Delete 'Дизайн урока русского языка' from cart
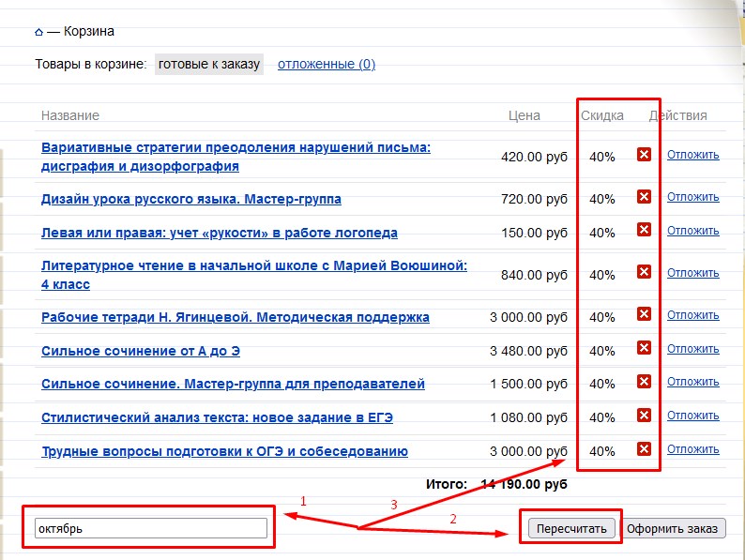This screenshot has width=745, height=560. tap(644, 197)
